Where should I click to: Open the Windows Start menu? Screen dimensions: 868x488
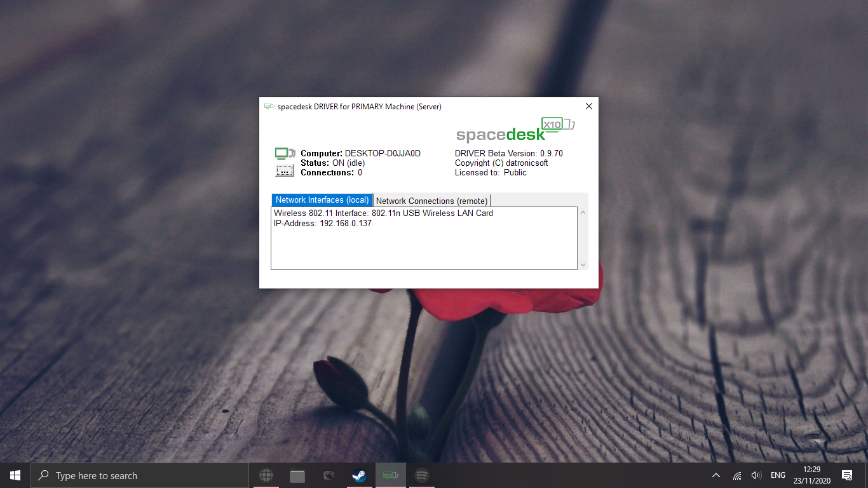(15, 475)
